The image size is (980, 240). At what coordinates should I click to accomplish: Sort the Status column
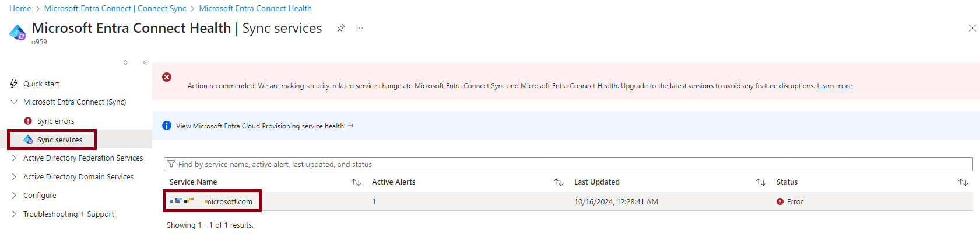tap(963, 182)
